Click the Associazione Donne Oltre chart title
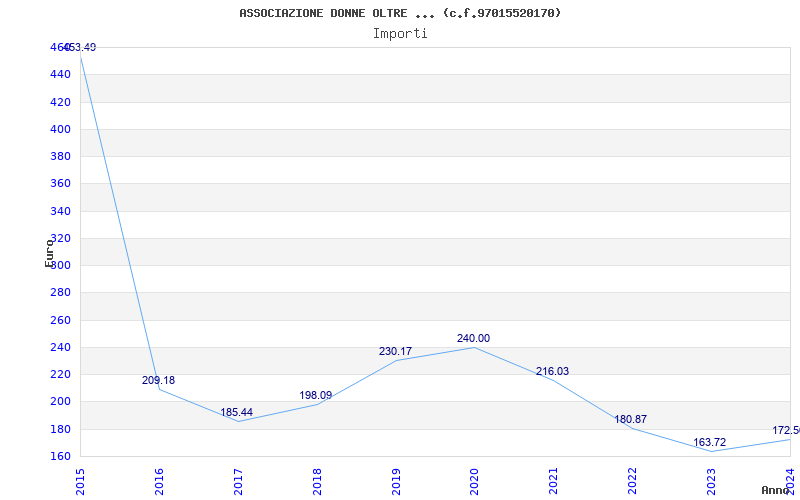Image resolution: width=800 pixels, height=500 pixels. point(400,13)
